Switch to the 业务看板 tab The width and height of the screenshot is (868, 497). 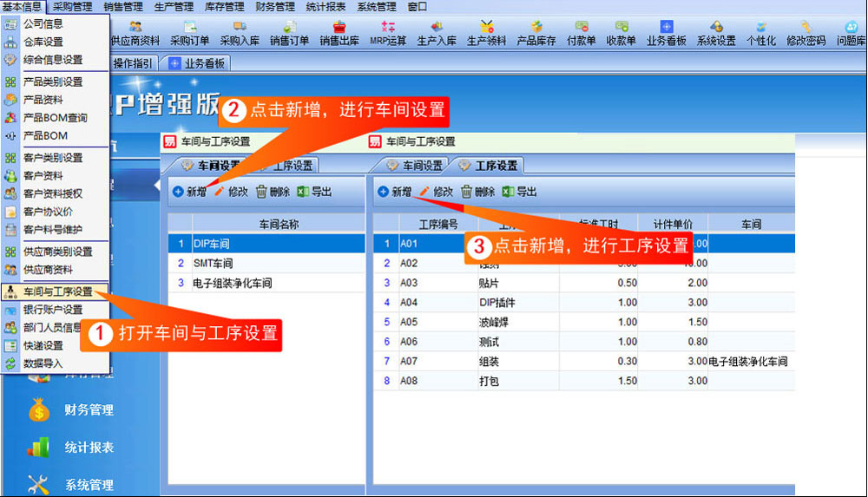[x=198, y=63]
